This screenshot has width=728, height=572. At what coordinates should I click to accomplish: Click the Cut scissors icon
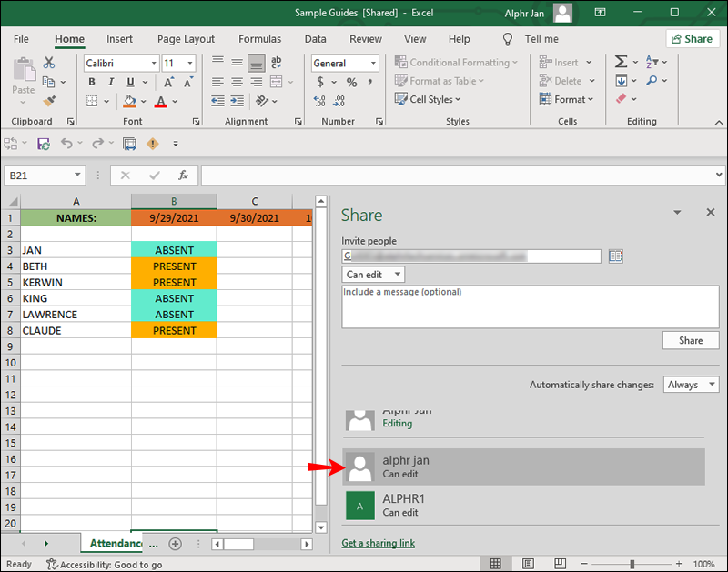49,62
